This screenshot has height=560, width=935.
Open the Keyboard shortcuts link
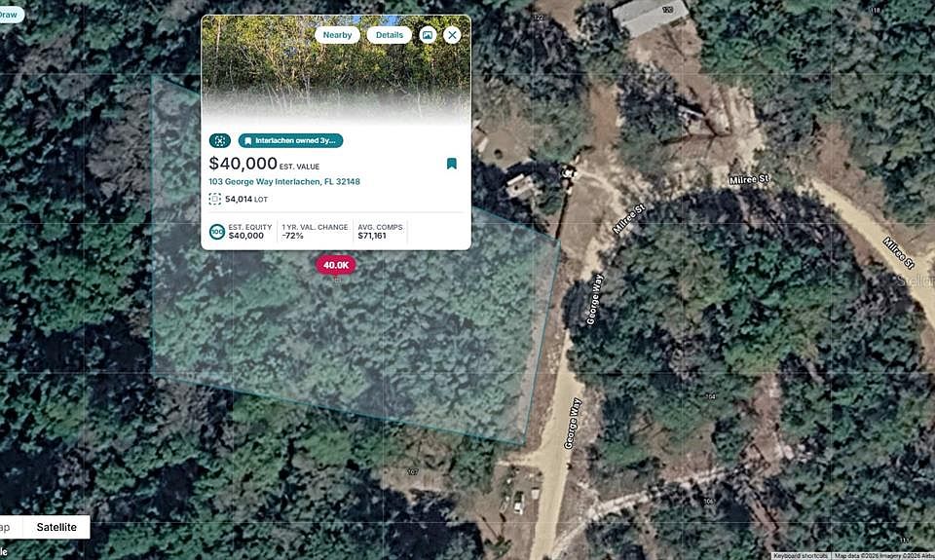pyautogui.click(x=801, y=556)
